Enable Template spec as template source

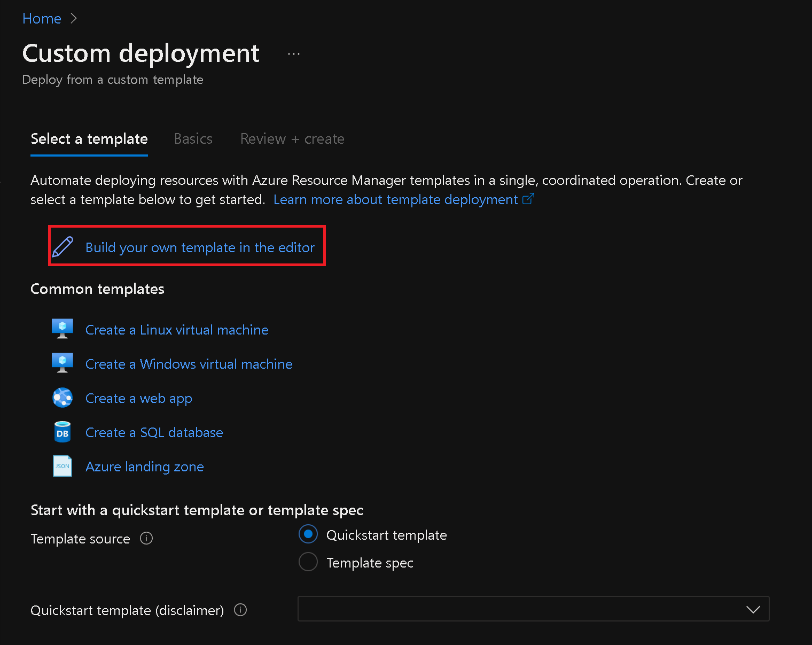point(308,562)
